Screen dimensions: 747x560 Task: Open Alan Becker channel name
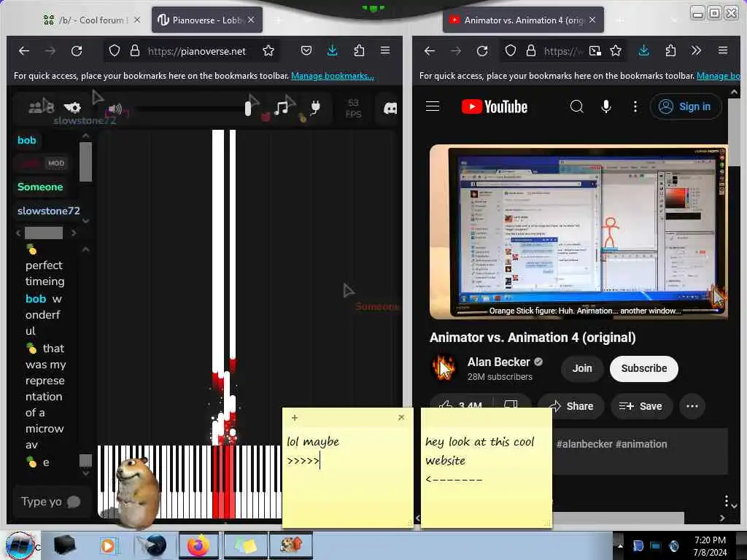coord(498,362)
